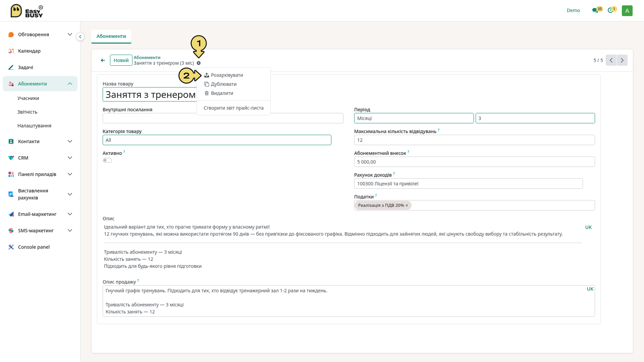The width and height of the screenshot is (644, 362).
Task: Collapse the sidebar with the chevron button
Action: click(x=80, y=37)
